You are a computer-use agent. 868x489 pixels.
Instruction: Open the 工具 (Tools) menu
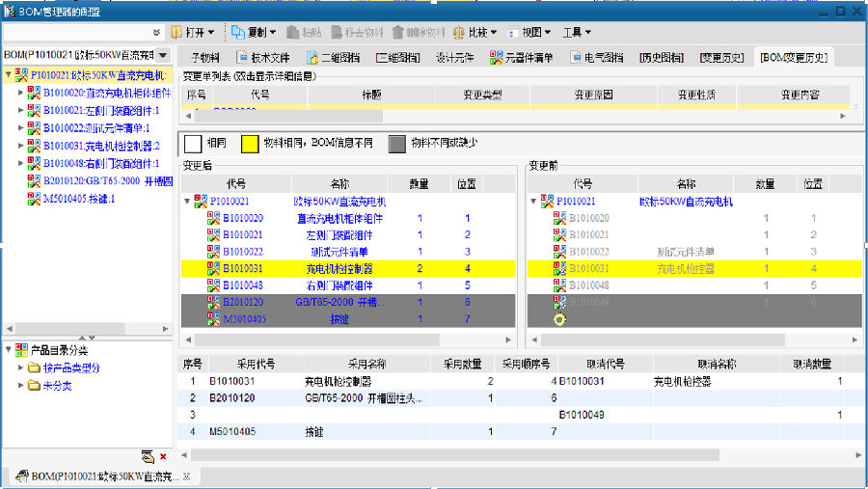578,33
